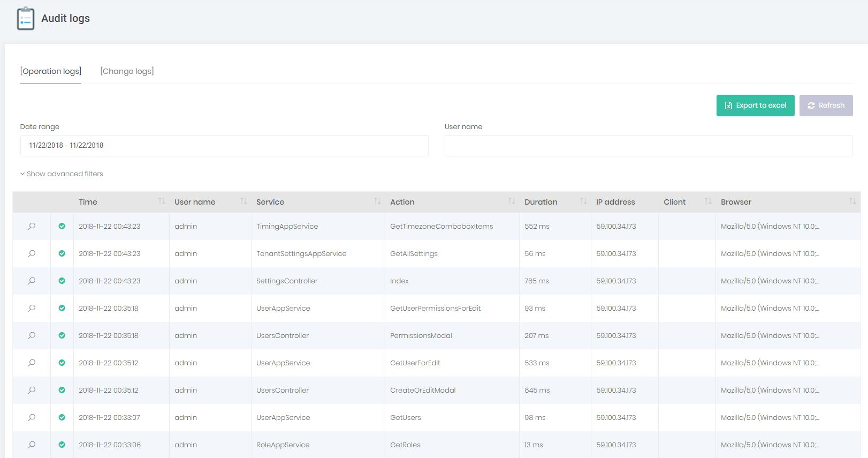Select Operation logs tab
Image resolution: width=868 pixels, height=458 pixels.
point(51,71)
